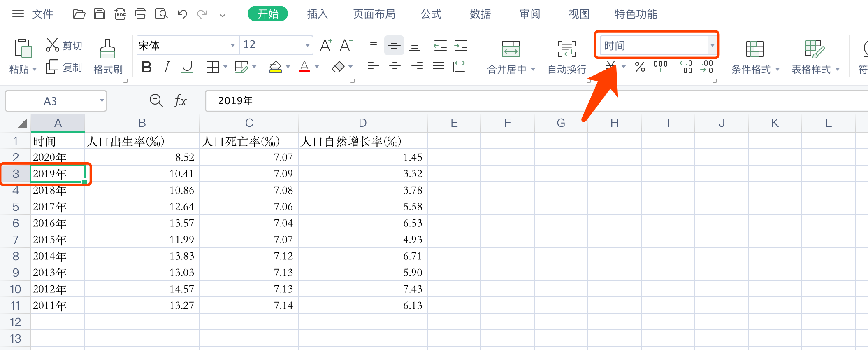Click the save file icon
The height and width of the screenshot is (350, 868).
click(100, 14)
